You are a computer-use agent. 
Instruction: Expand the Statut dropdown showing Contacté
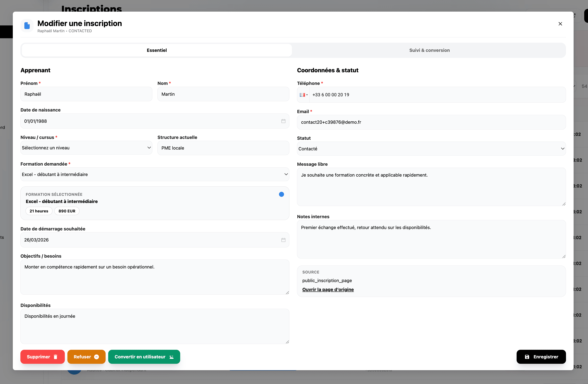[x=431, y=149]
